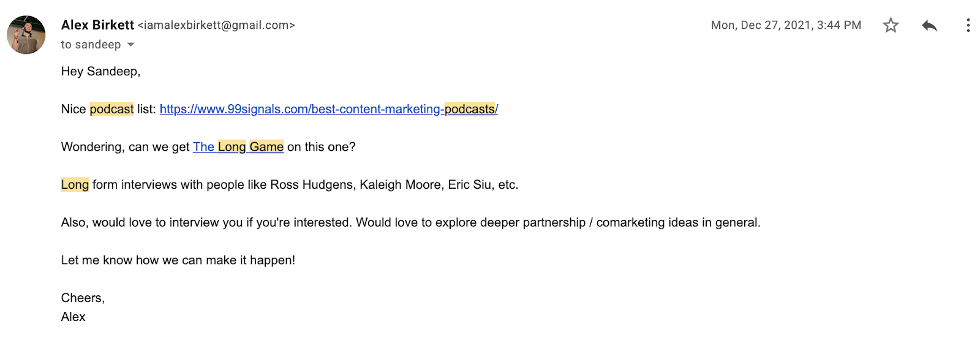
Task: Click Alex Birkett's profile photo
Action: (26, 35)
